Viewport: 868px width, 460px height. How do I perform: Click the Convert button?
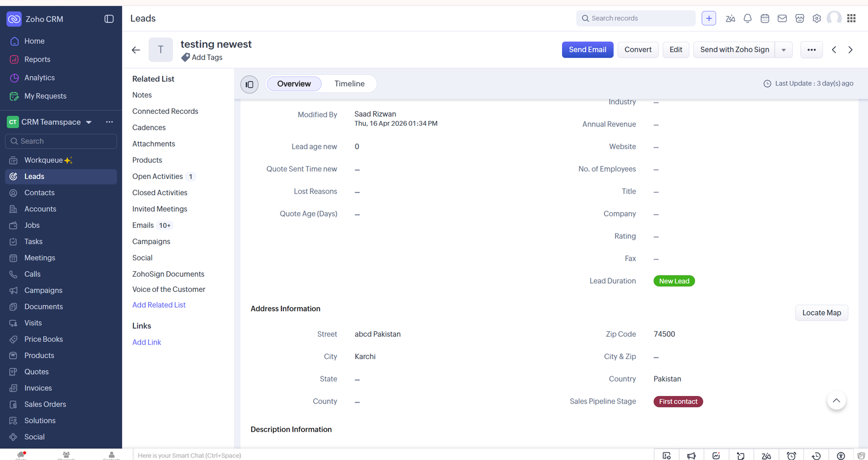[x=638, y=49]
